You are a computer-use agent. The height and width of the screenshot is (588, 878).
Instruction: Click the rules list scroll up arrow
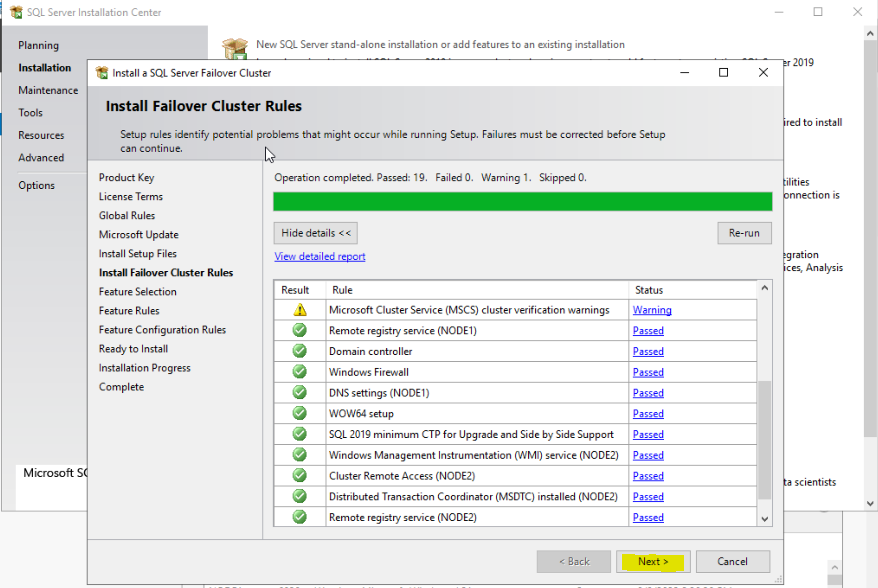click(x=765, y=288)
